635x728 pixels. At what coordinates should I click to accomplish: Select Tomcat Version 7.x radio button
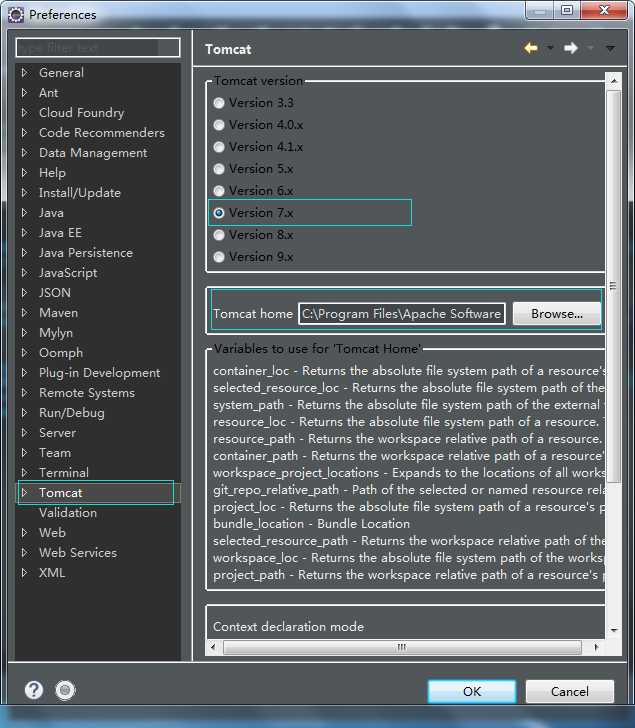219,213
